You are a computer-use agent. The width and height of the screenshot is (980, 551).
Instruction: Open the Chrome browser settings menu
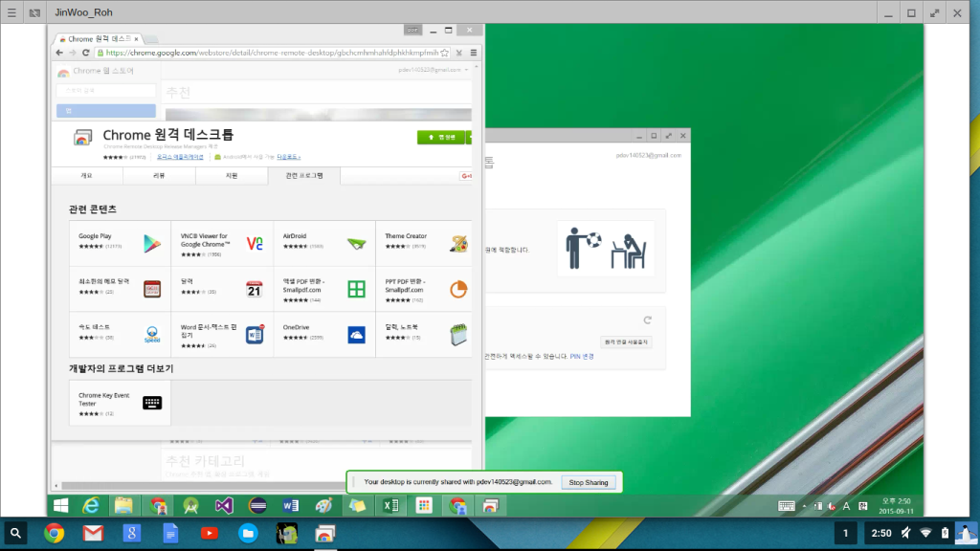pos(474,54)
